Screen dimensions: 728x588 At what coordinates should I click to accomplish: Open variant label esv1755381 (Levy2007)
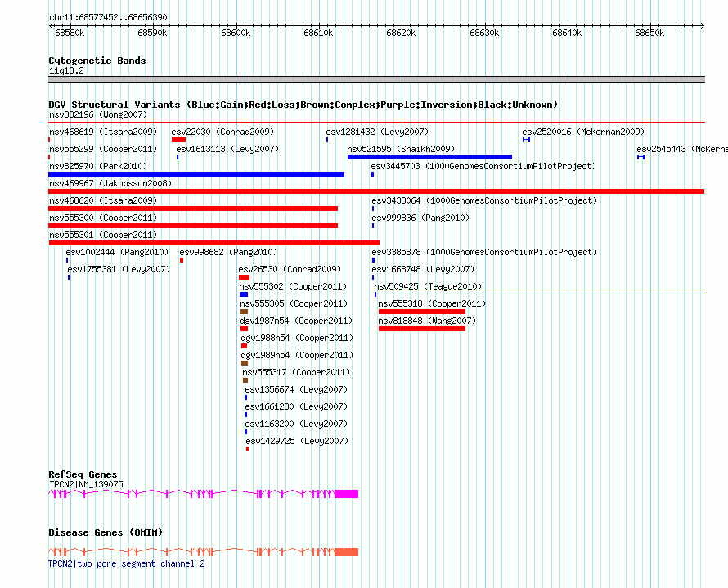click(119, 269)
